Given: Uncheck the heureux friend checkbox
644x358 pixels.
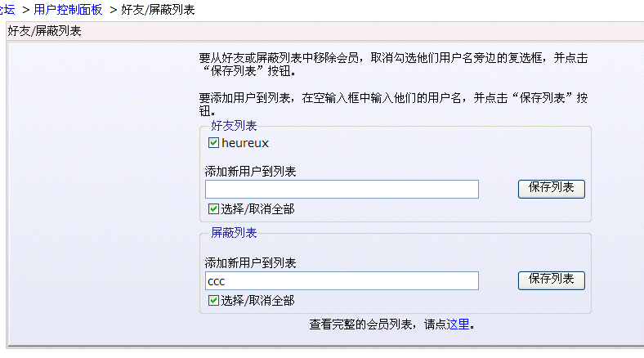Looking at the screenshot, I should coord(214,143).
